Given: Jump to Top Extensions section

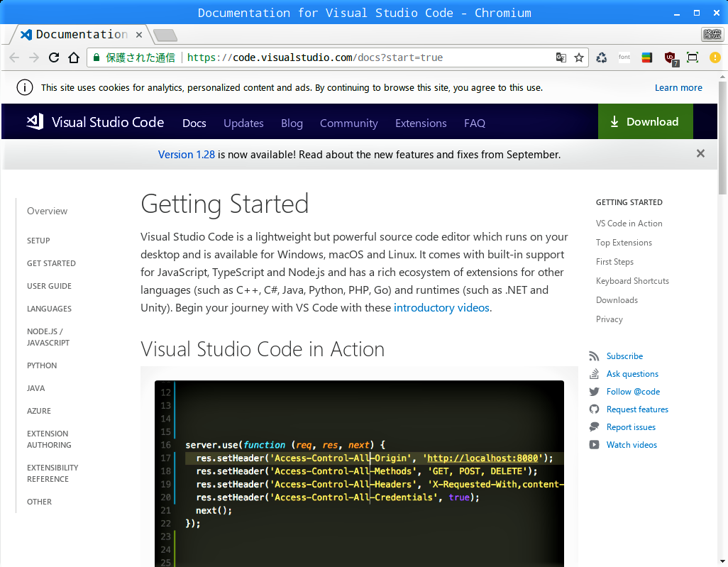Looking at the screenshot, I should (624, 243).
